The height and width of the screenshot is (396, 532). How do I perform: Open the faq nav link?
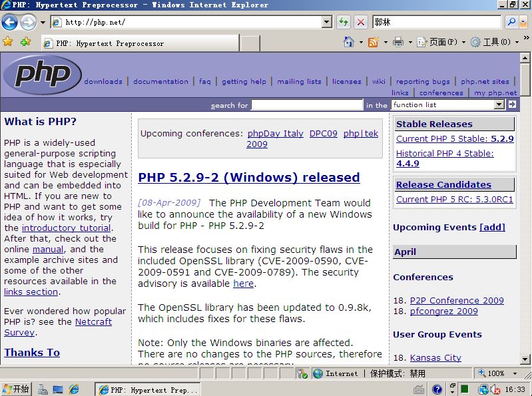(205, 81)
